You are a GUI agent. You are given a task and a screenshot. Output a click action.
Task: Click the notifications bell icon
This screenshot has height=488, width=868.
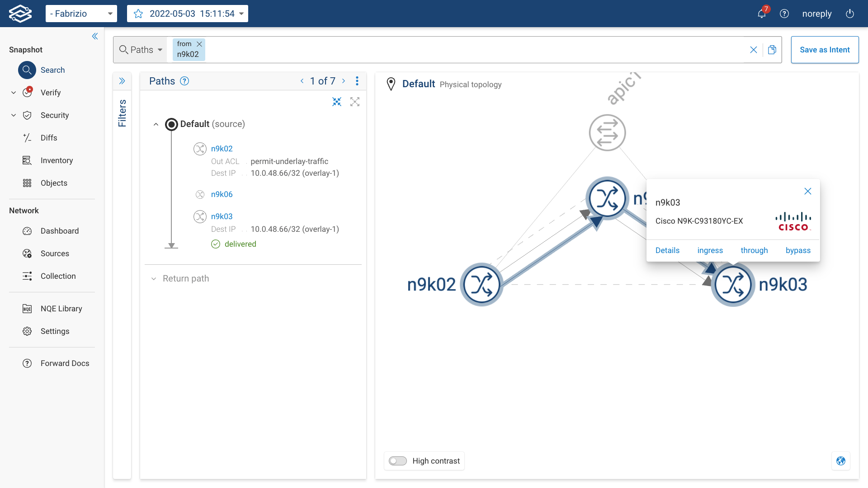[x=761, y=14]
